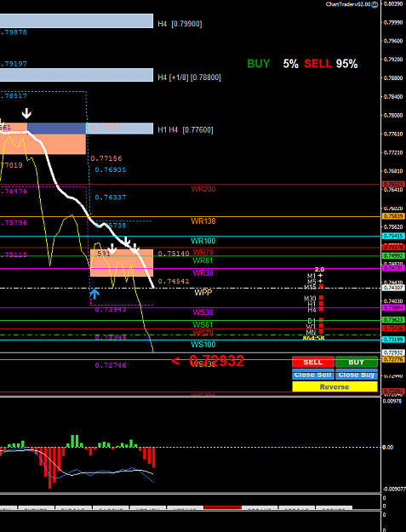Click the magenta 0.74731 price tag
406x532 pixels.
pyautogui.click(x=393, y=268)
